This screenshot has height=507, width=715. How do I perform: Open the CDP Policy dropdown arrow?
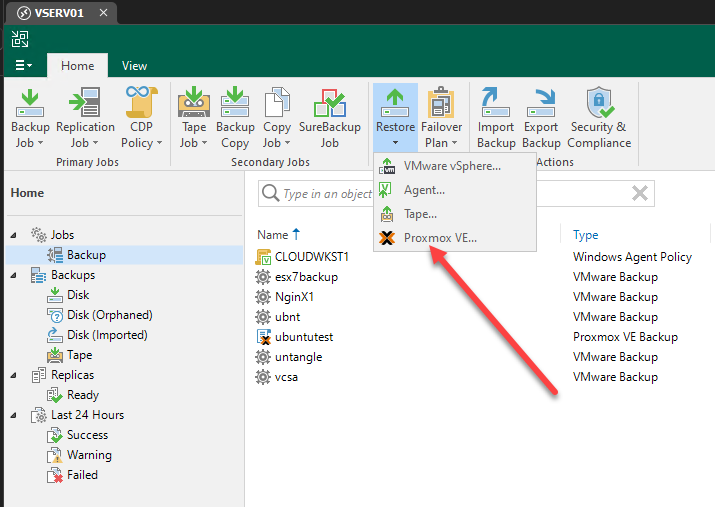(x=160, y=143)
